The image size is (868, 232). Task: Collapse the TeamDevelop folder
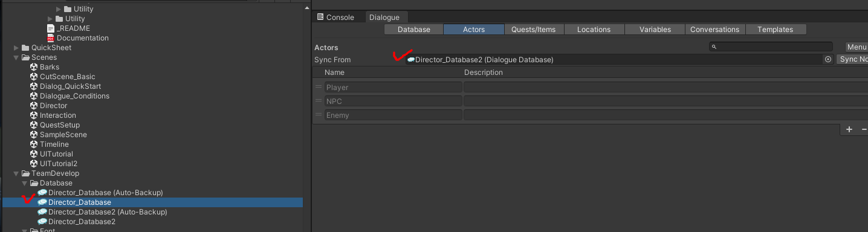click(x=16, y=173)
